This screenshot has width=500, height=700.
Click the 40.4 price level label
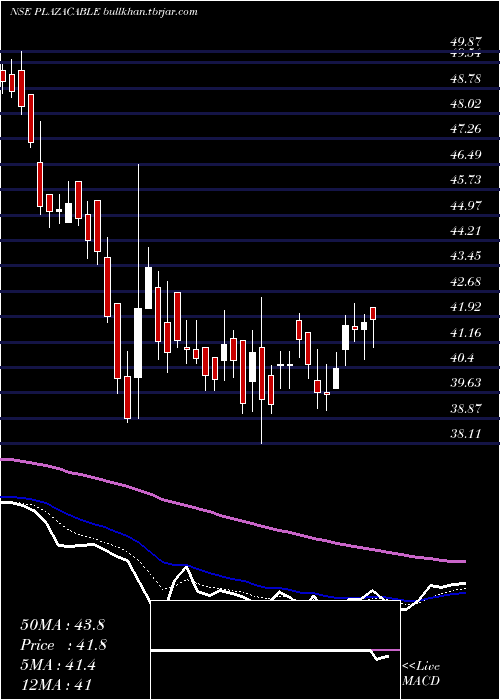[462, 358]
